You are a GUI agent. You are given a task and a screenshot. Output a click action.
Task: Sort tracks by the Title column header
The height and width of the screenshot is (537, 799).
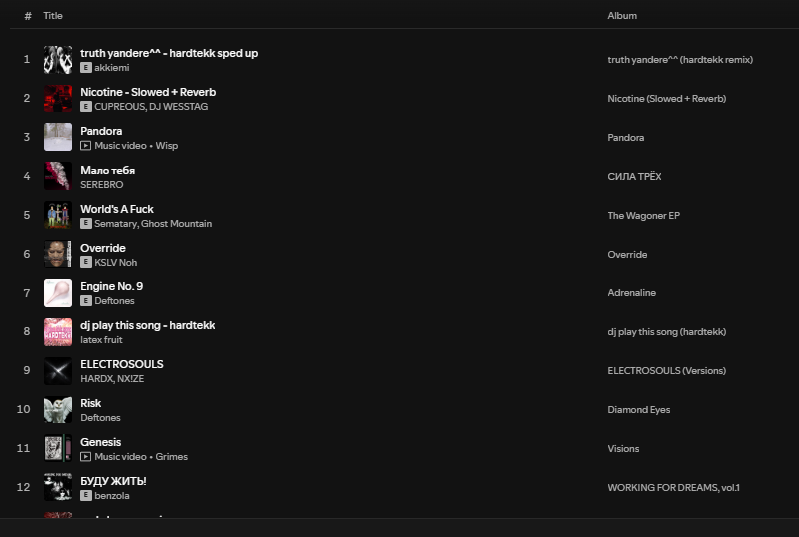(x=53, y=16)
